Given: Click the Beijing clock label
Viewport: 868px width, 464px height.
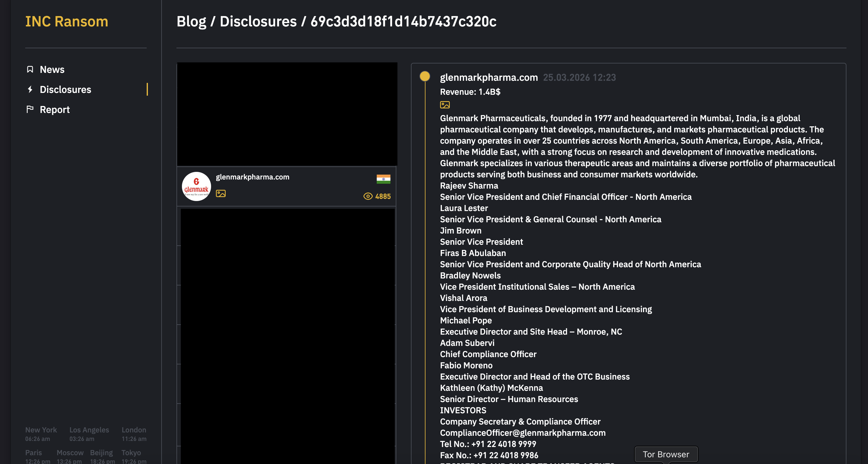Looking at the screenshot, I should coord(101,452).
